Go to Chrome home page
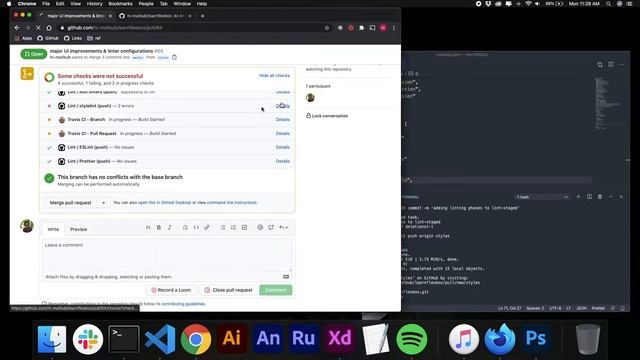 49,28
